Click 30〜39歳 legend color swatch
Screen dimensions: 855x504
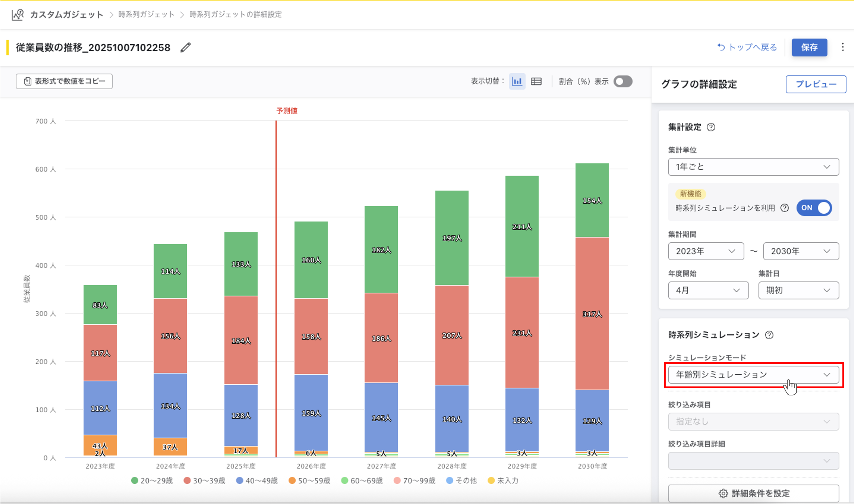(x=187, y=481)
